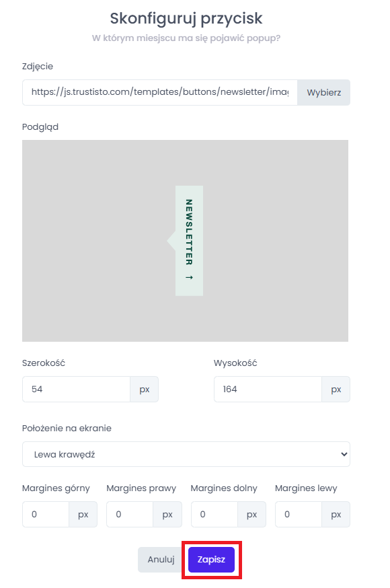Click the Szerokość width input field
This screenshot has height=588, width=390.
click(77, 390)
